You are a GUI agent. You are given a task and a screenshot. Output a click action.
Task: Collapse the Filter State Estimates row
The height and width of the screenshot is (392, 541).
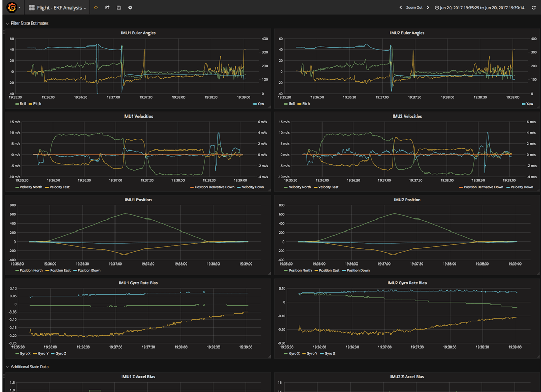[x=7, y=23]
